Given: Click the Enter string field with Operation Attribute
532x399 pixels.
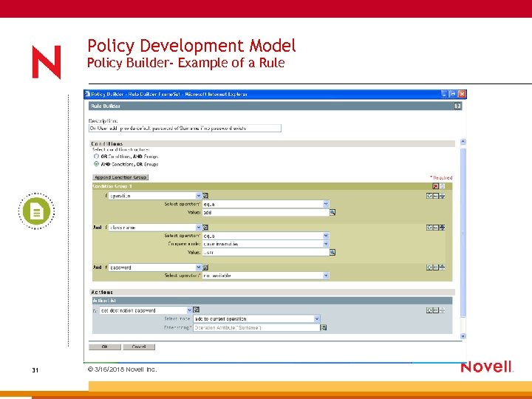Looking at the screenshot, I should click(x=256, y=327).
